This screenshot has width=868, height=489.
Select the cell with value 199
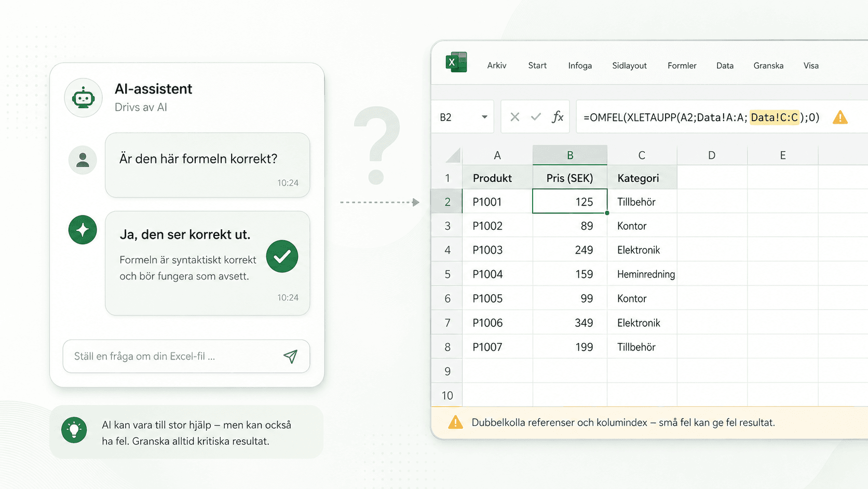point(570,347)
